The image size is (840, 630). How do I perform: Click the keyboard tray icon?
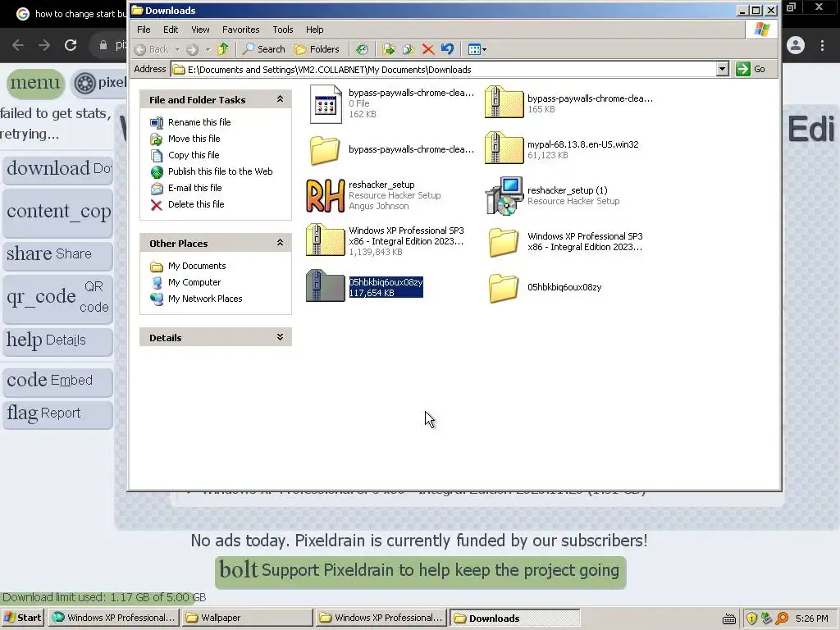point(729,619)
